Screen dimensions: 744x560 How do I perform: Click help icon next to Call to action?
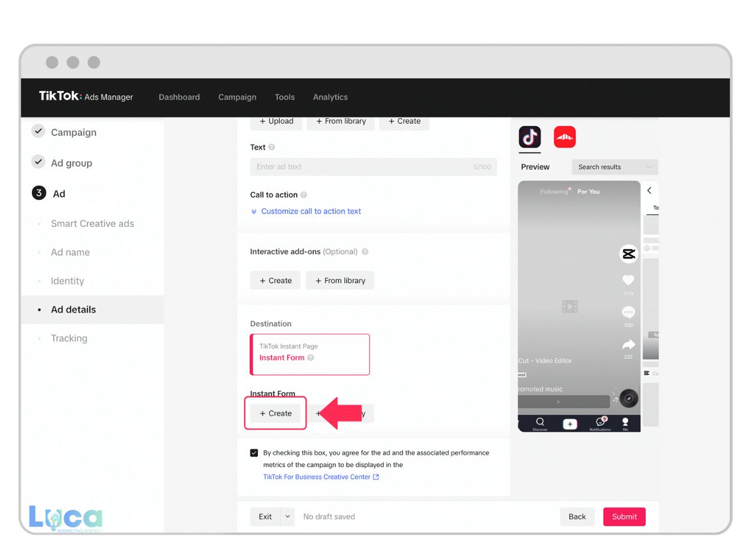pyautogui.click(x=304, y=195)
